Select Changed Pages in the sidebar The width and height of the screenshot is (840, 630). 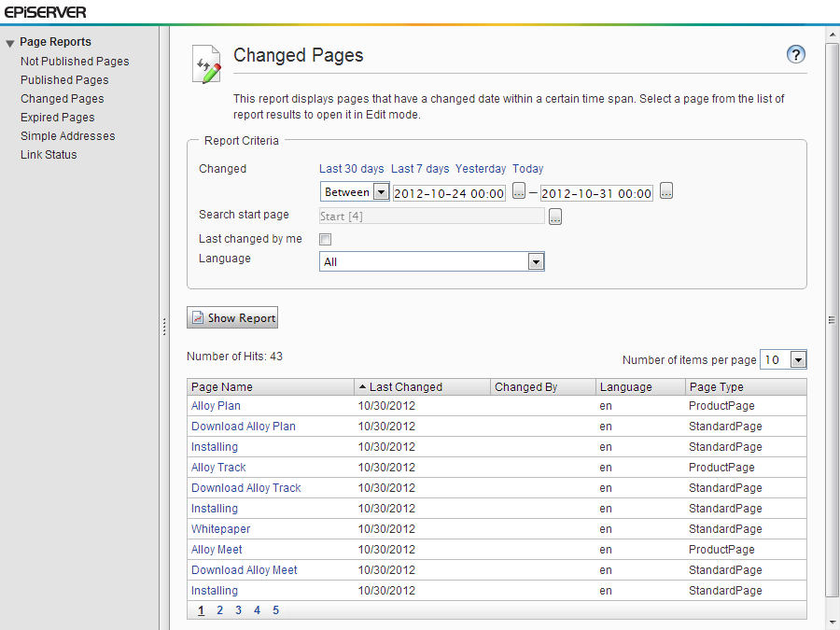(x=63, y=99)
